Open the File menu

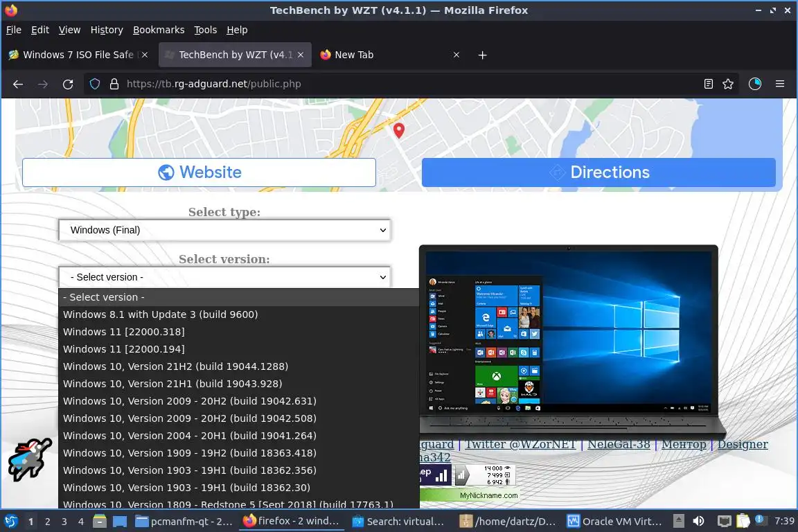pyautogui.click(x=14, y=30)
